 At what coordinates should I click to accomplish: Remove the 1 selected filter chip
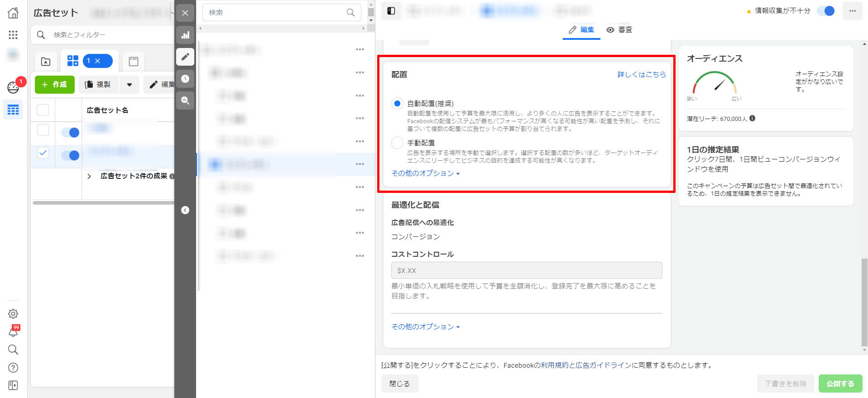97,61
